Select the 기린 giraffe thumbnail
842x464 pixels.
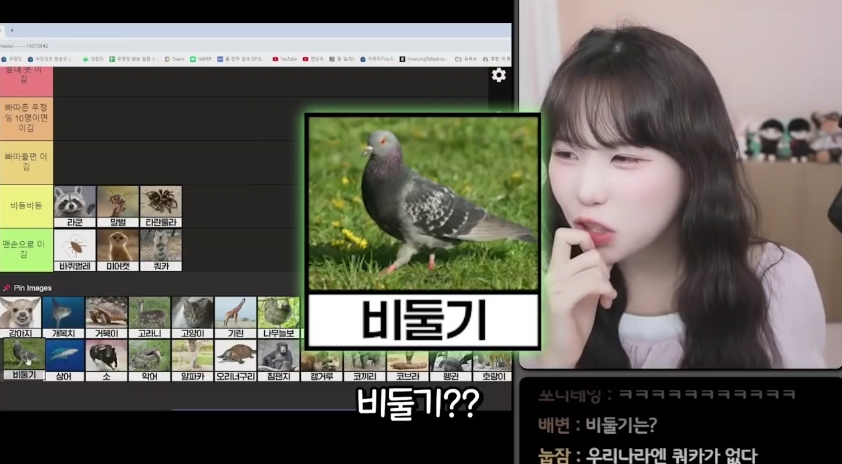(235, 314)
